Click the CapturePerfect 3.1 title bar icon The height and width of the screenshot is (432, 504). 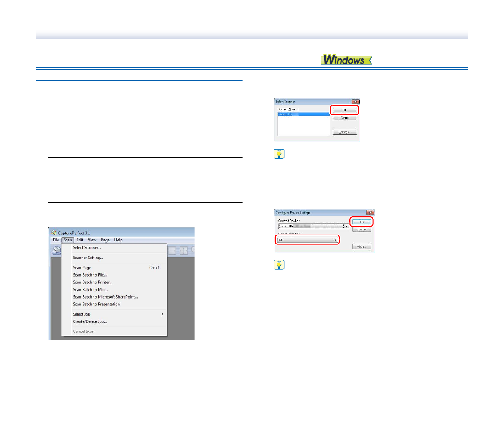[x=53, y=233]
